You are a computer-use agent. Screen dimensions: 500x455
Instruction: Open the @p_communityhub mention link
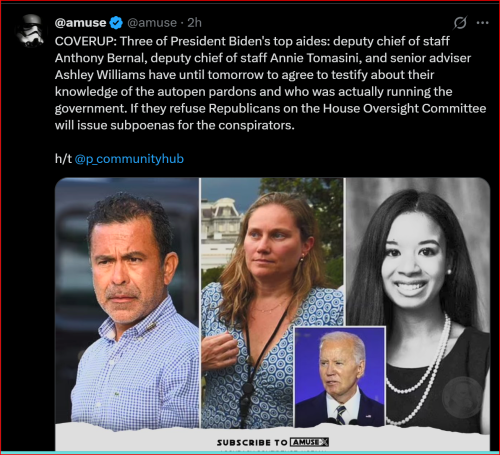(x=129, y=159)
